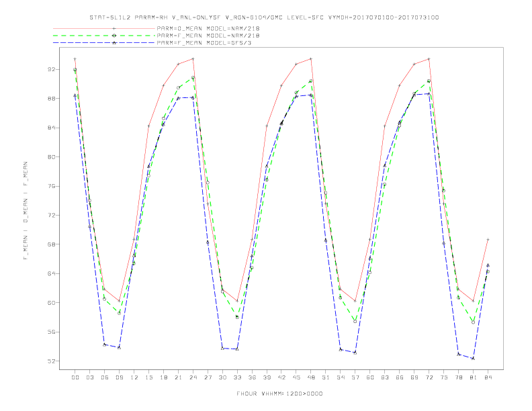This screenshot has width=532, height=411.
Task: Click the plus marker on red legend line
Action: (114, 28)
